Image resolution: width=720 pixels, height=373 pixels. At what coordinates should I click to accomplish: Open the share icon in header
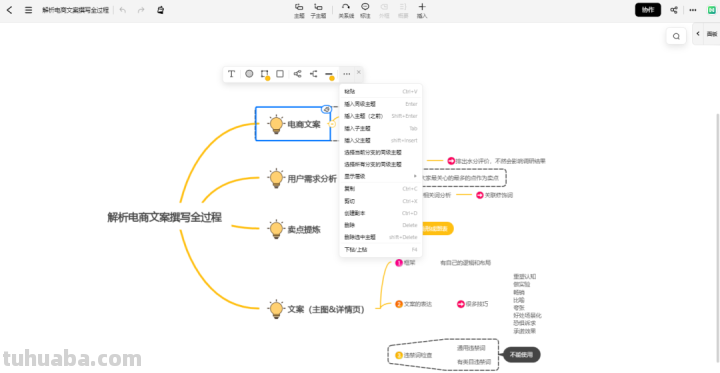[674, 10]
